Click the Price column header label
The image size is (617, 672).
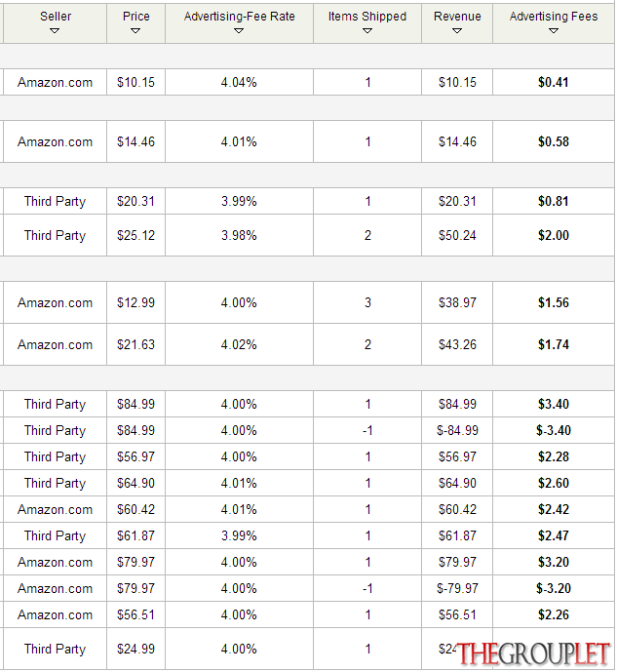136,17
